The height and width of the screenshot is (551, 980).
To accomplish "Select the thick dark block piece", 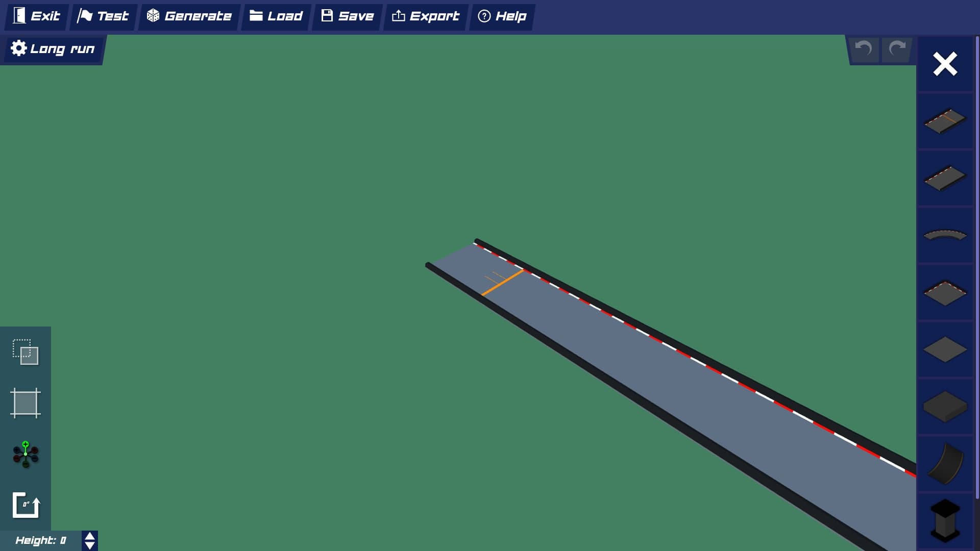I will coord(945,407).
